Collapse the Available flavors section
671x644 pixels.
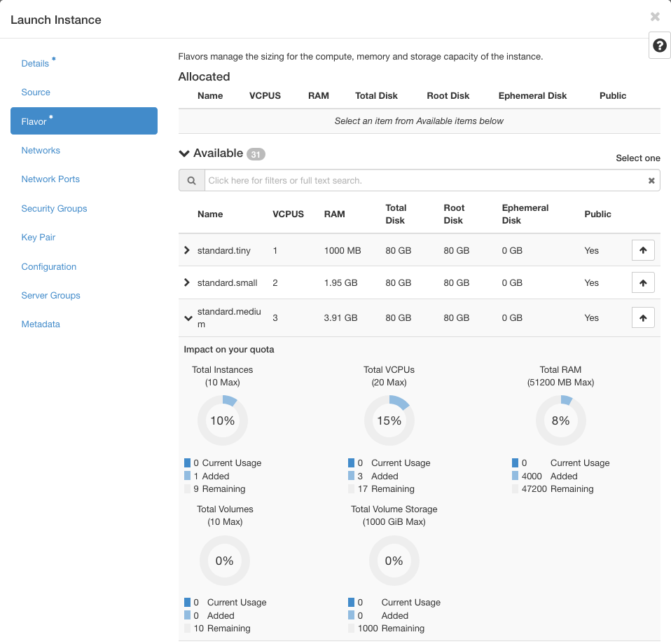pyautogui.click(x=184, y=153)
